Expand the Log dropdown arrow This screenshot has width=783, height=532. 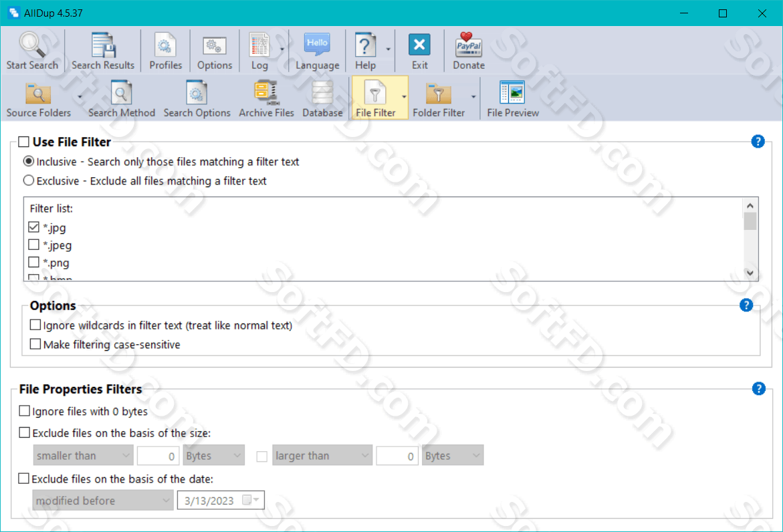pos(282,49)
